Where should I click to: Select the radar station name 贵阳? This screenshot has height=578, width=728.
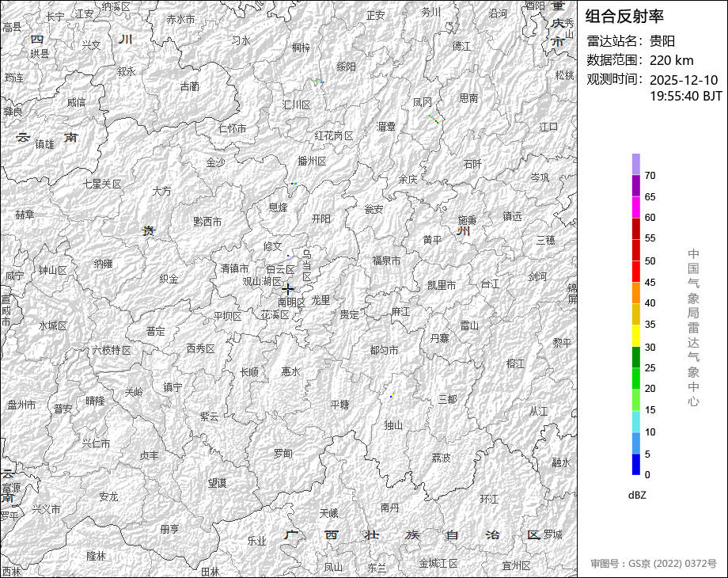[662, 41]
